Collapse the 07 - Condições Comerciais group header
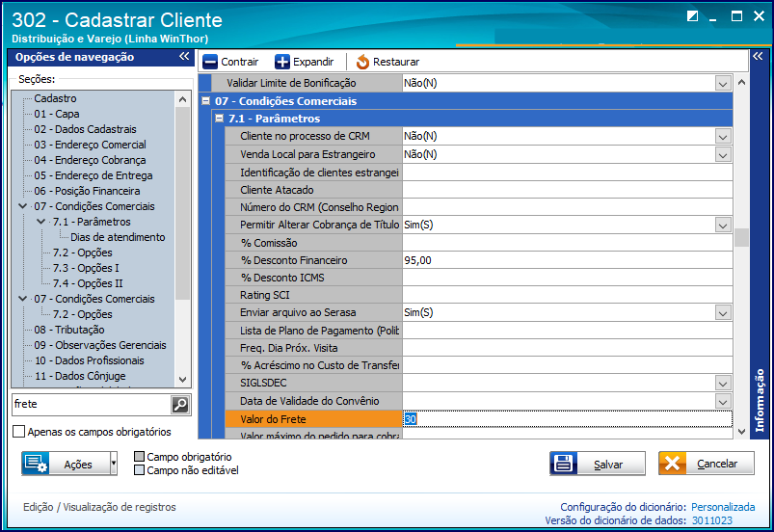 pyautogui.click(x=206, y=101)
